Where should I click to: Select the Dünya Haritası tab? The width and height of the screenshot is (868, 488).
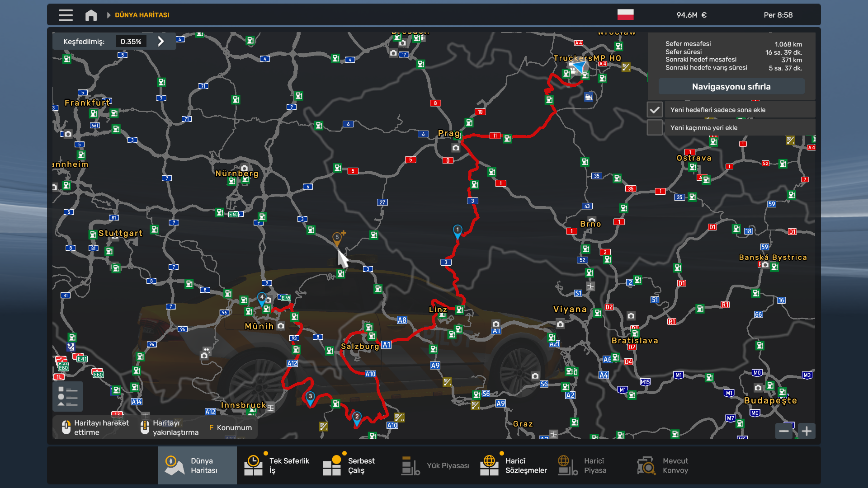(198, 465)
